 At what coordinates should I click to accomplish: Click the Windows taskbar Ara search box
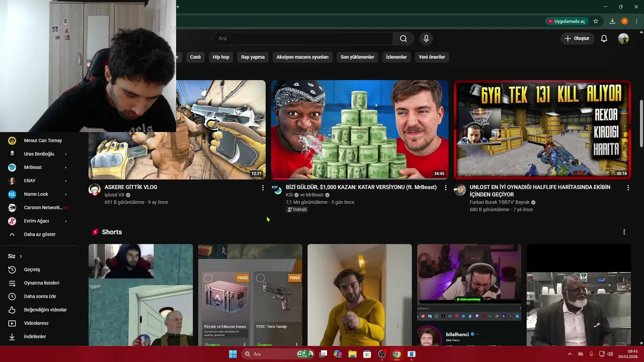[278, 354]
